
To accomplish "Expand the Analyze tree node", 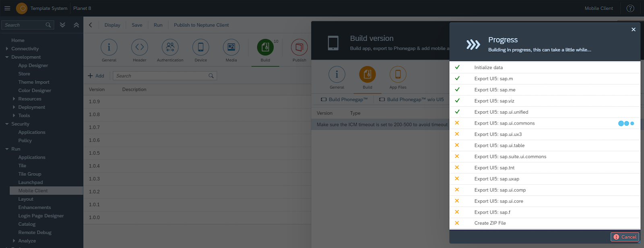I will [14, 241].
